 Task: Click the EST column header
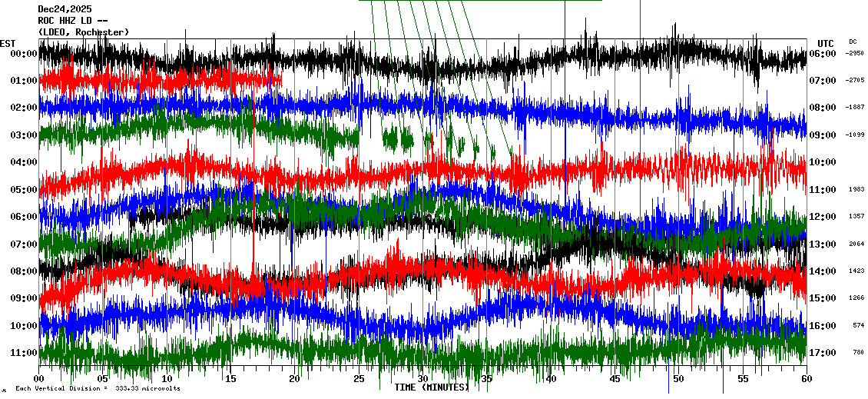pyautogui.click(x=8, y=43)
